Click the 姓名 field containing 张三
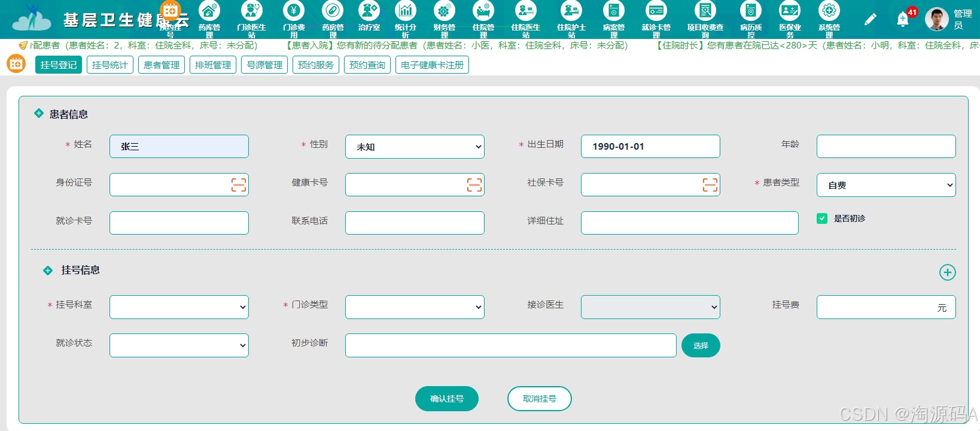This screenshot has width=980, height=431. click(x=179, y=146)
